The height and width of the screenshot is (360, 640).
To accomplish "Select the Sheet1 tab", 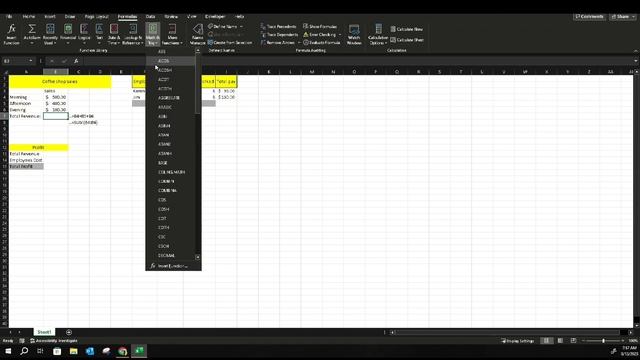I will click(44, 332).
